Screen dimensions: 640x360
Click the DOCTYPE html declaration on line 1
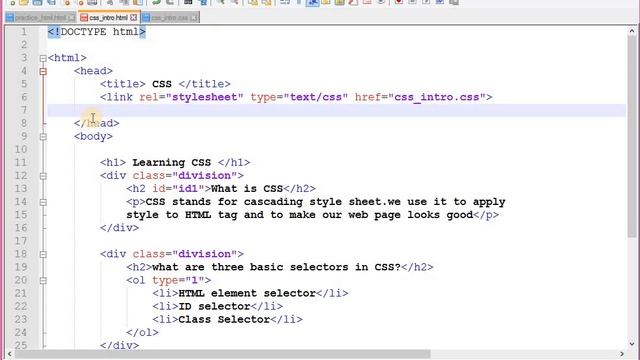point(96,32)
